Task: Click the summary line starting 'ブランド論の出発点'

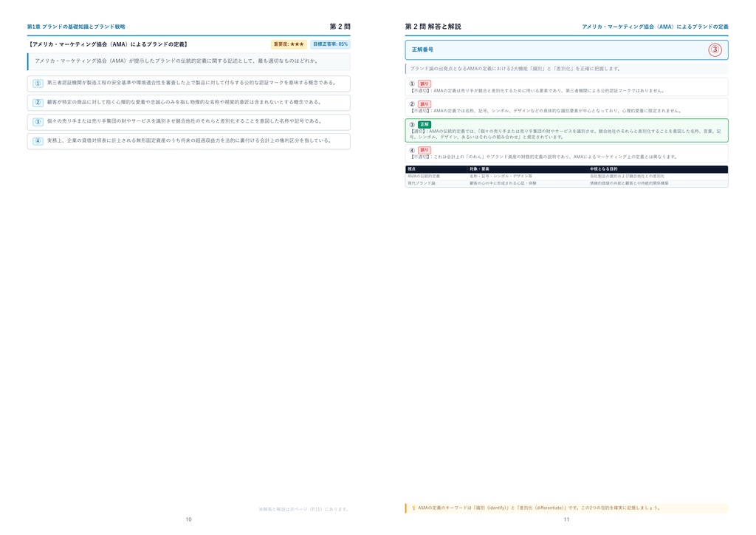Action: tap(515, 69)
